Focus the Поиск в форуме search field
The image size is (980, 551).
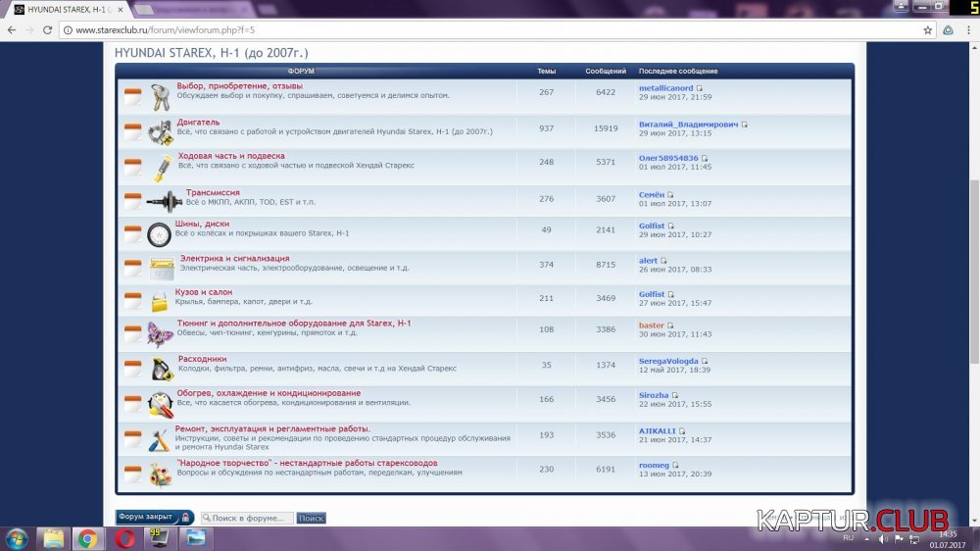coord(247,518)
